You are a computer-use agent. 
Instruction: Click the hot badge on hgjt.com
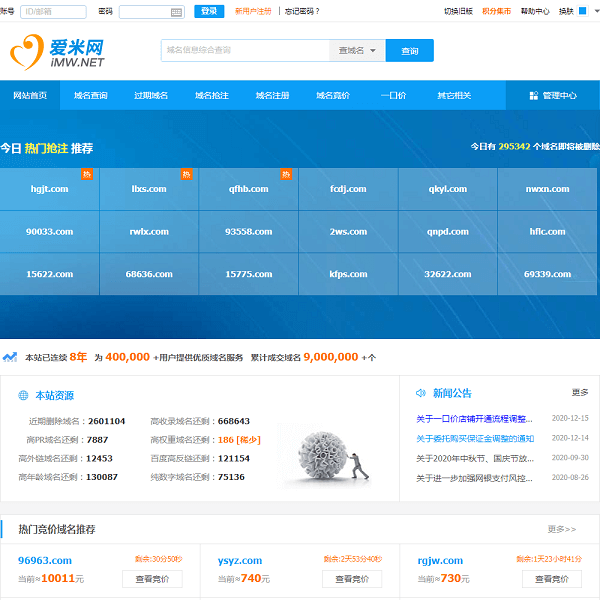87,174
